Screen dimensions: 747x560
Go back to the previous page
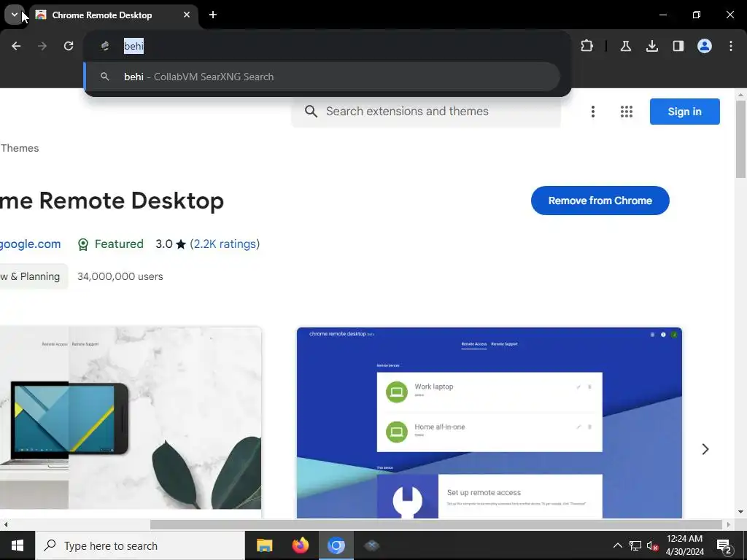(16, 46)
